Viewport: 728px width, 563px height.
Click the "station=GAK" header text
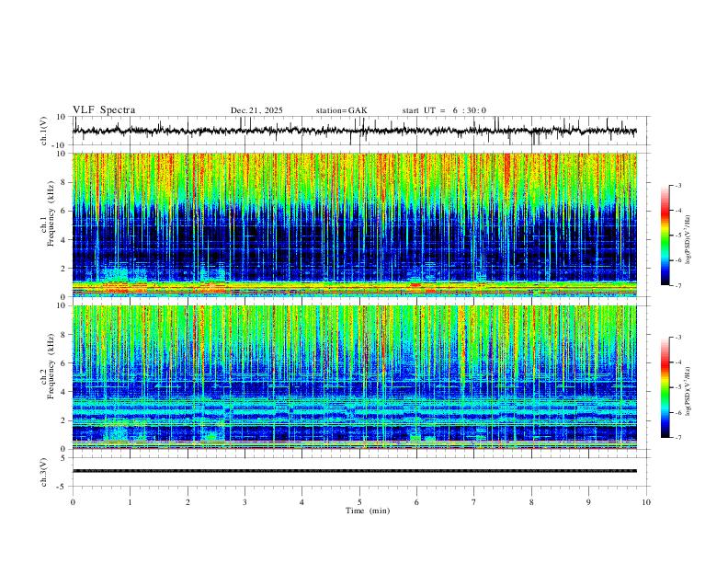click(x=341, y=110)
